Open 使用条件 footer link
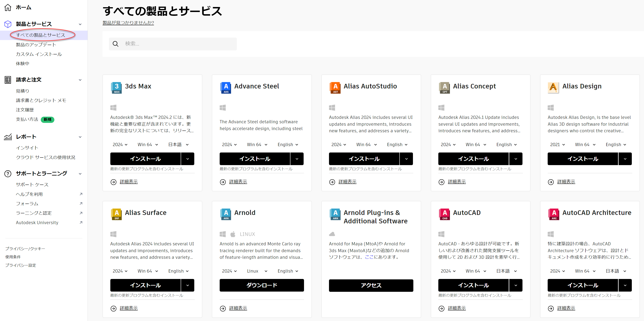Viewport: 644px width, 321px height. pos(13,257)
